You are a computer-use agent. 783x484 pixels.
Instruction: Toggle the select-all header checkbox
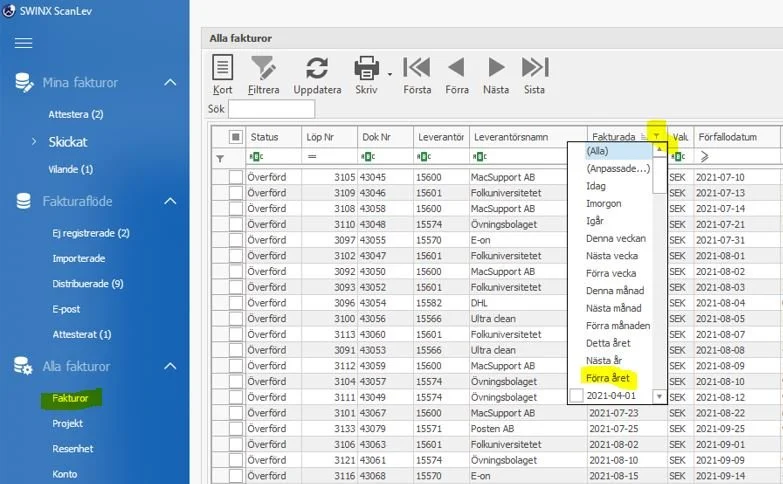point(236,136)
